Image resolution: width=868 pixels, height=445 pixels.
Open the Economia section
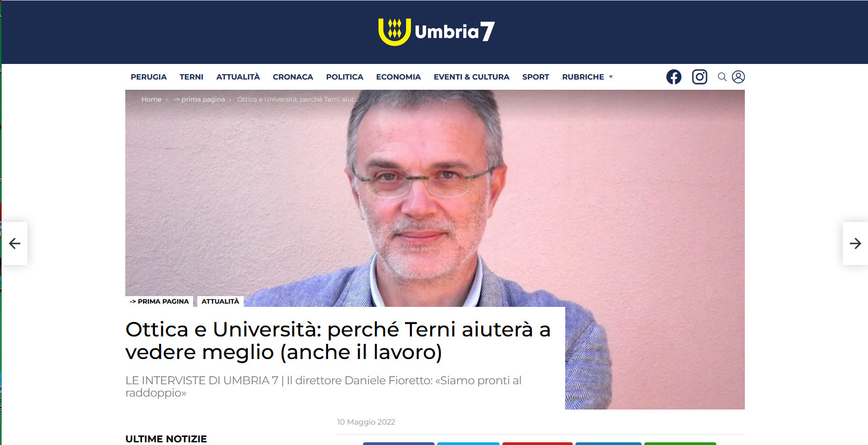click(399, 77)
